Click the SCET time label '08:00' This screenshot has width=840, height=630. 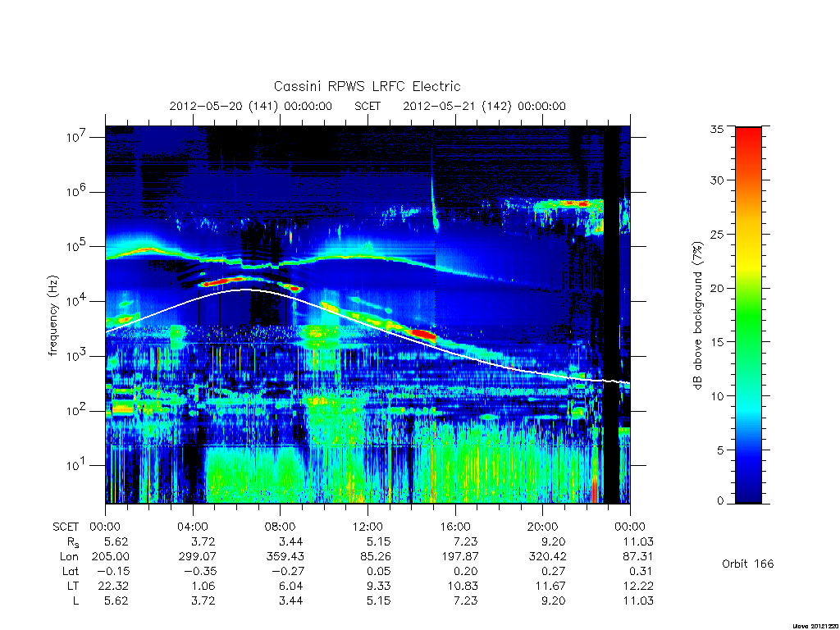click(x=281, y=527)
